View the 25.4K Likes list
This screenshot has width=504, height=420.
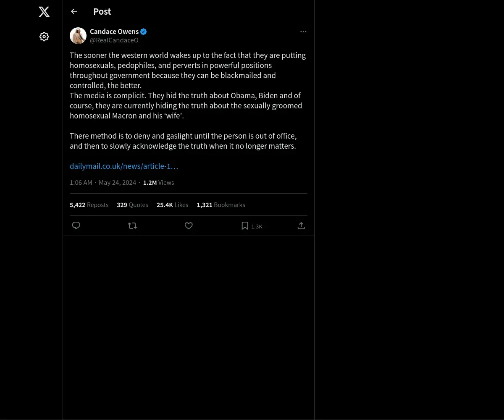(172, 205)
